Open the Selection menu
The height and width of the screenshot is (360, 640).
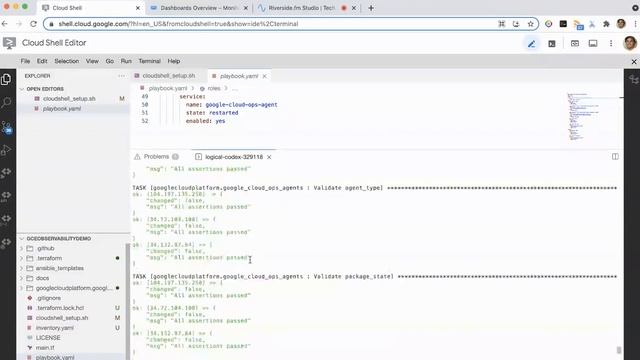(67, 61)
